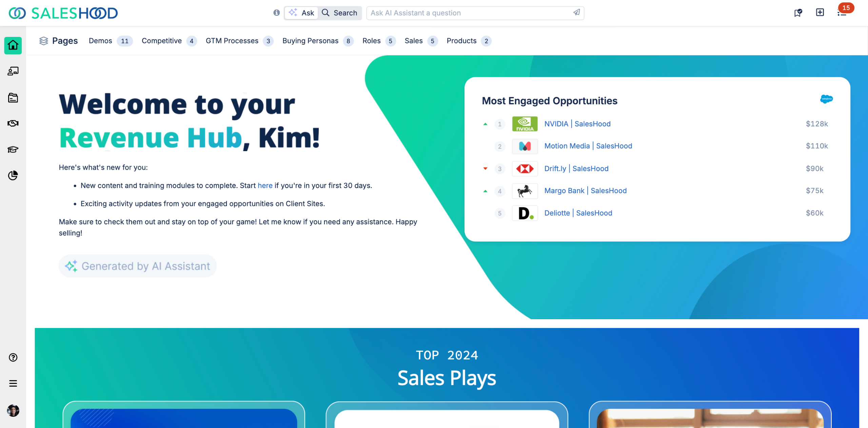
Task: Open the GTM Processes tab
Action: tap(232, 41)
